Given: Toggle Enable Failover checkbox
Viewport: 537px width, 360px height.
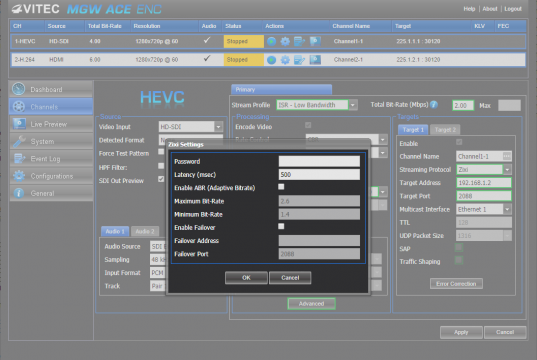Looking at the screenshot, I should (281, 226).
